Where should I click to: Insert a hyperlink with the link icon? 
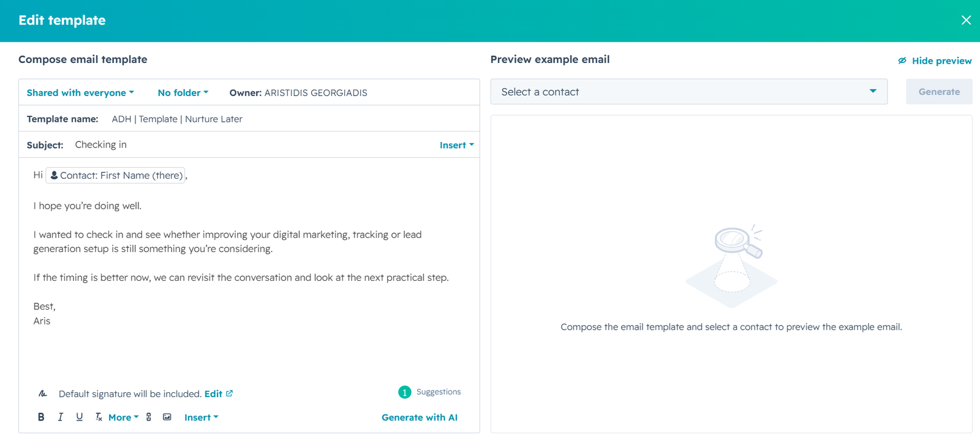pos(149,417)
